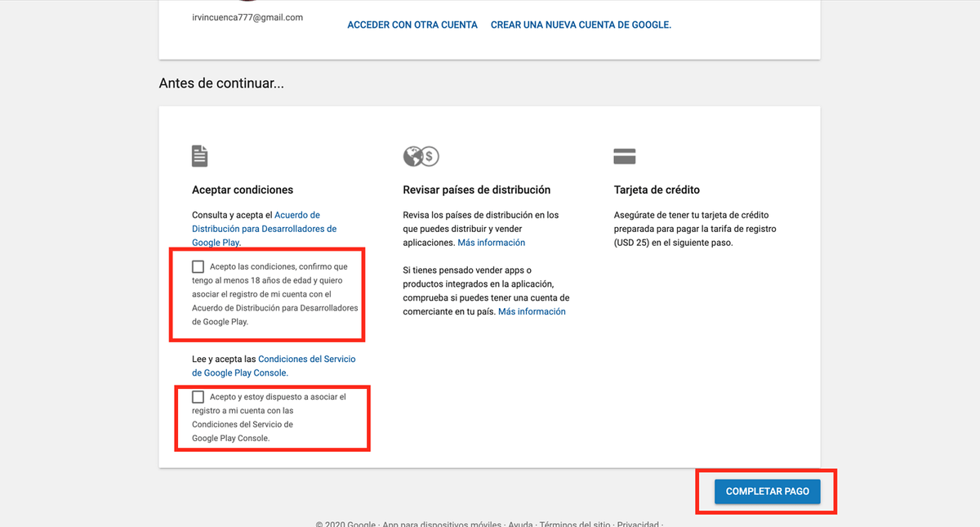Click the text mentioning 'tarifa de registro (USD 25)'
This screenshot has height=527, width=980.
(x=695, y=229)
